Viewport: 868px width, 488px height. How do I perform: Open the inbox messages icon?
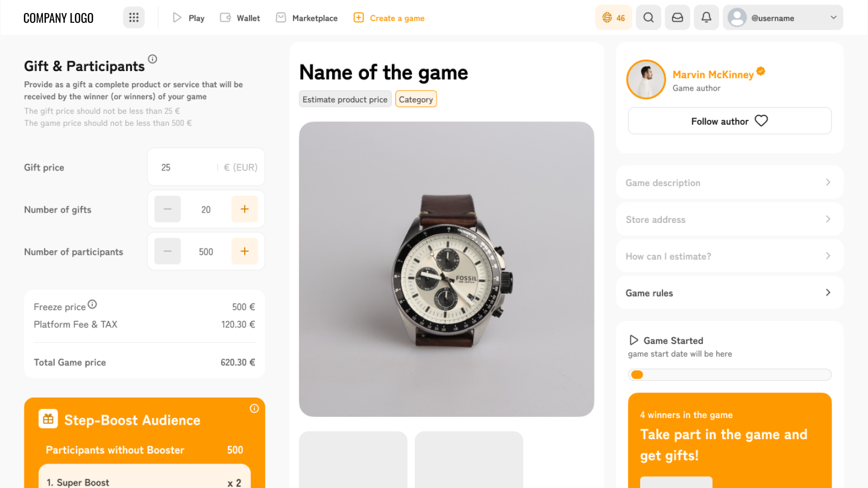pos(678,17)
